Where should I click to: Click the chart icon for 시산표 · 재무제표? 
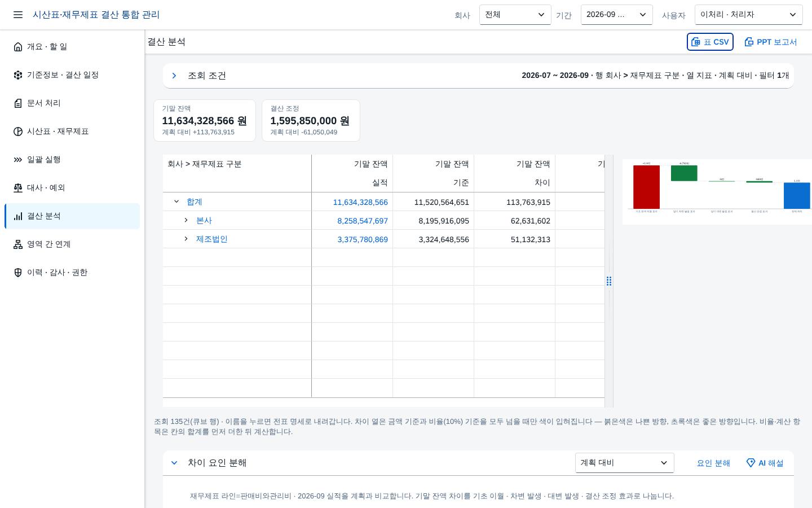tap(18, 132)
